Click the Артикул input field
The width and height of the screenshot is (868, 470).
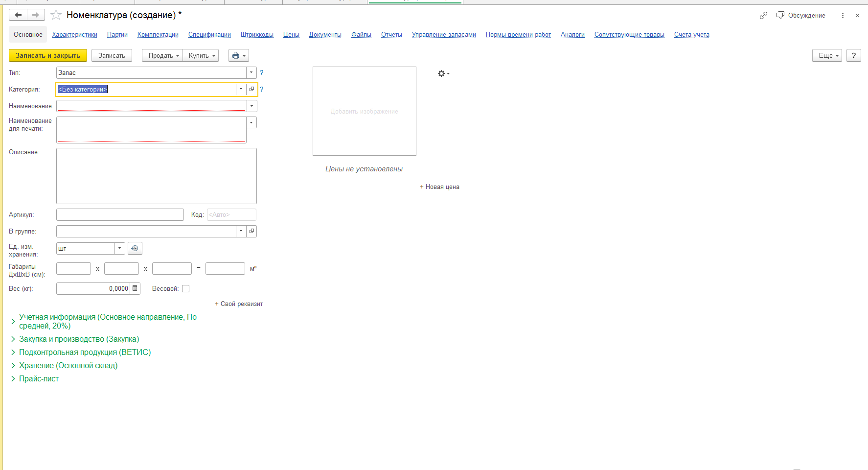(x=120, y=215)
